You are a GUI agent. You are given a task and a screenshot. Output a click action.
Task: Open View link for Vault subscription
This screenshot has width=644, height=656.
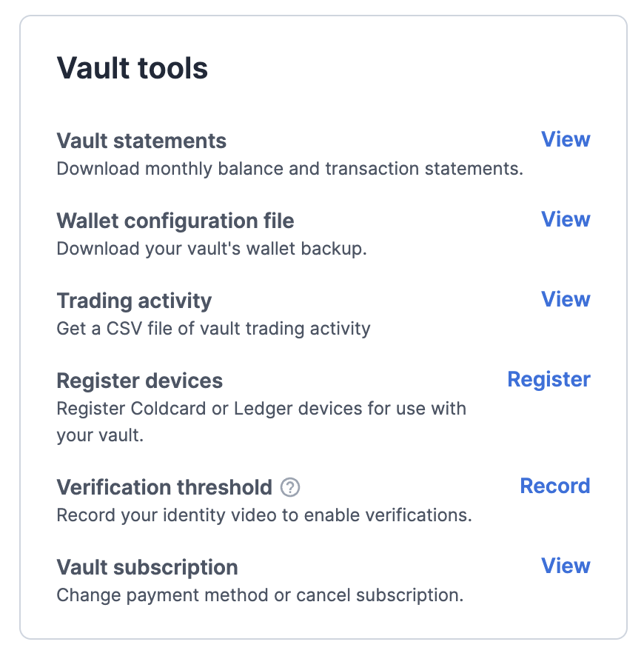click(566, 566)
